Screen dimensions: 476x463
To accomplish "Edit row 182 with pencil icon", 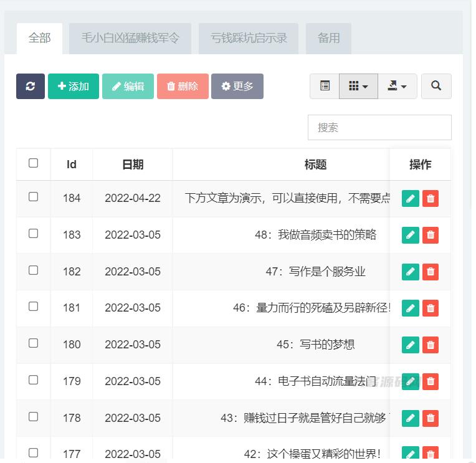I will [410, 272].
